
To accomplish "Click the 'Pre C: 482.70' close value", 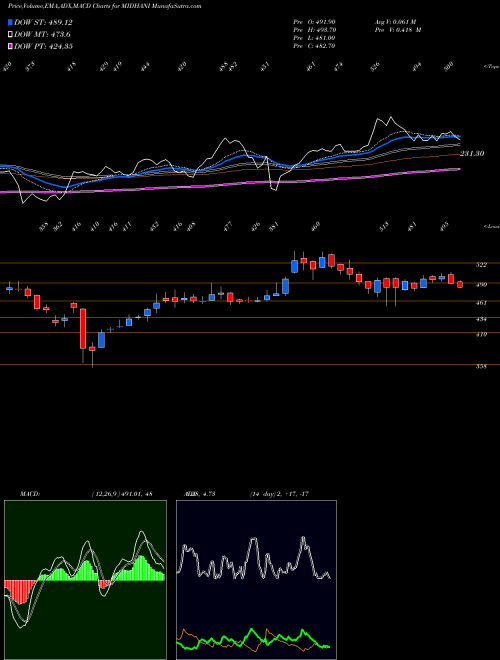I will pyautogui.click(x=314, y=46).
